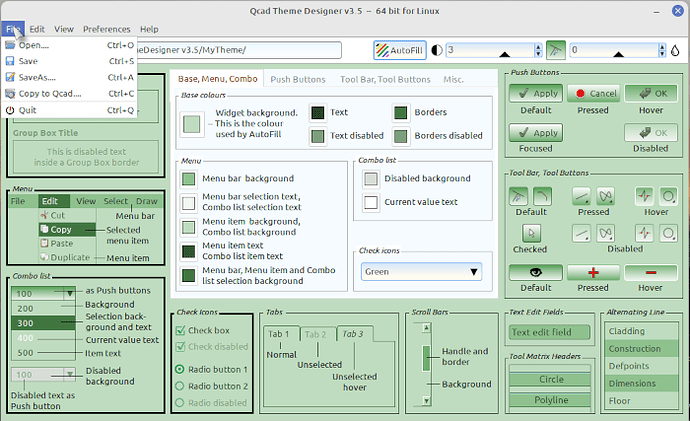This screenshot has height=421, width=690.
Task: Click the water drop icon at top right
Action: [x=674, y=50]
